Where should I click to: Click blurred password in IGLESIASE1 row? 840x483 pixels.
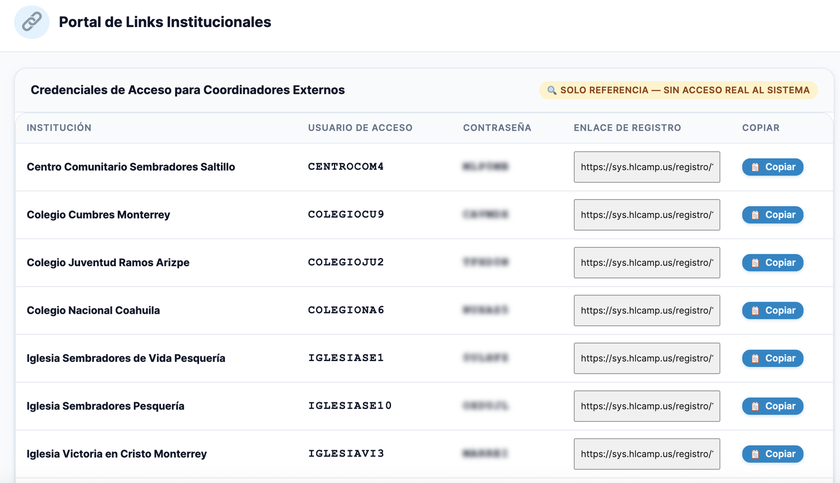point(485,358)
